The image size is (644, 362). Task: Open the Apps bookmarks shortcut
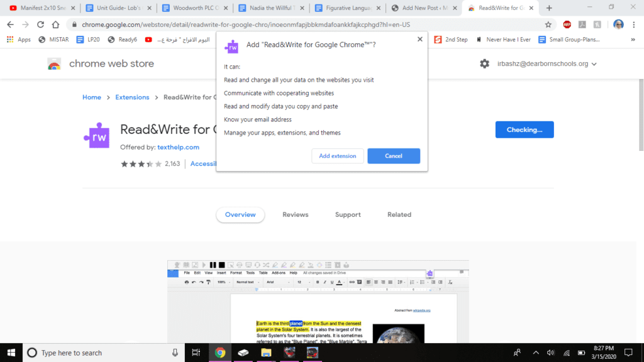(x=19, y=40)
